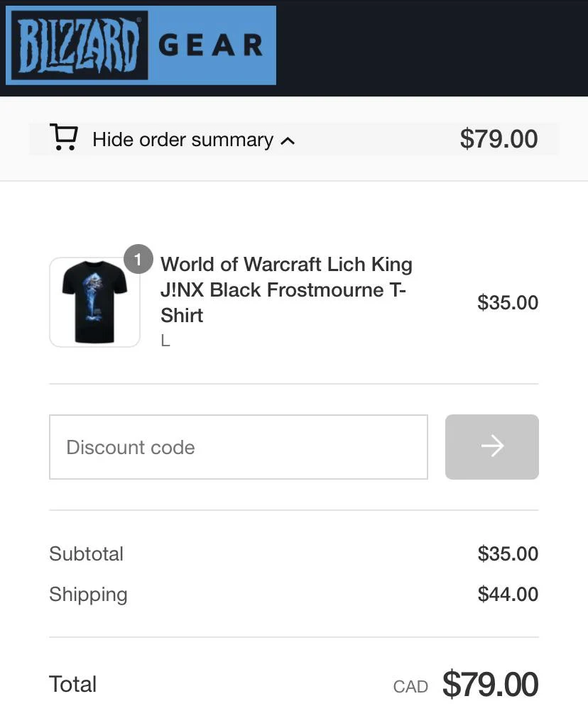Select the quantity badge on the T-Shirt thumbnail
This screenshot has width=588, height=728.
click(138, 259)
